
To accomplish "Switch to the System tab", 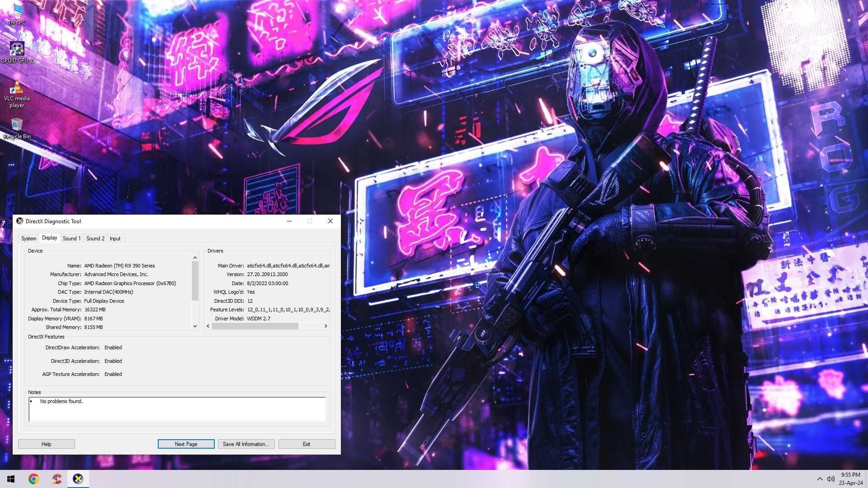I will click(x=28, y=239).
